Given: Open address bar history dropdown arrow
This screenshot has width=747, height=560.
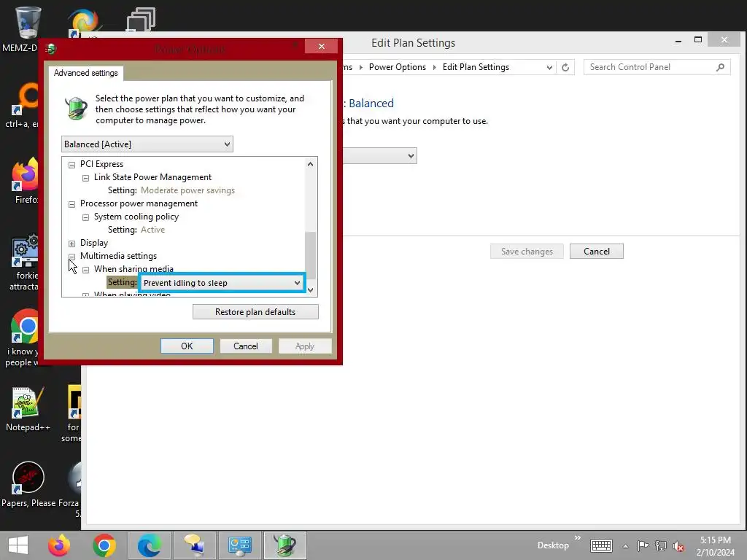Looking at the screenshot, I should [549, 67].
